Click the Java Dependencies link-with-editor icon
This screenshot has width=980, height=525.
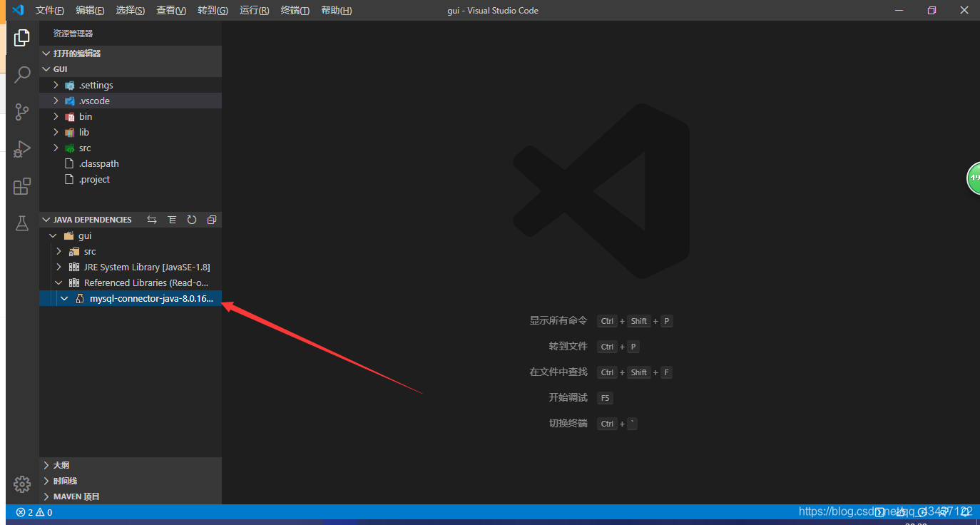point(152,220)
